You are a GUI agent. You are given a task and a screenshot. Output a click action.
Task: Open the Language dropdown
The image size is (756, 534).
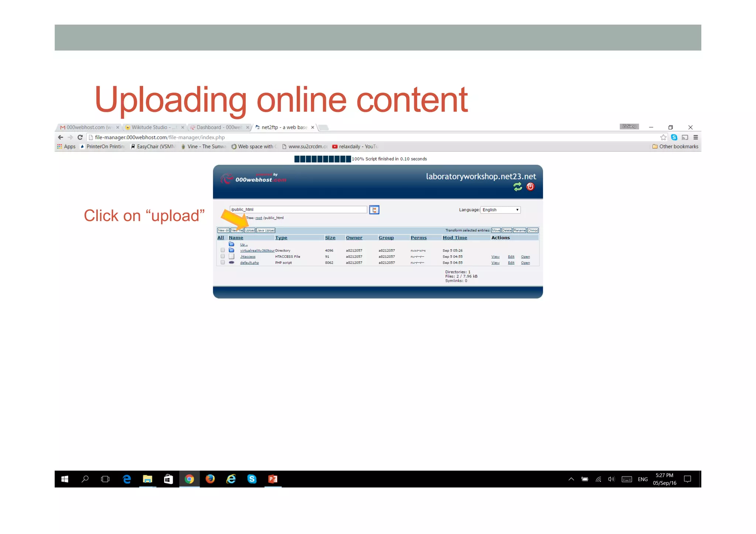coord(500,210)
